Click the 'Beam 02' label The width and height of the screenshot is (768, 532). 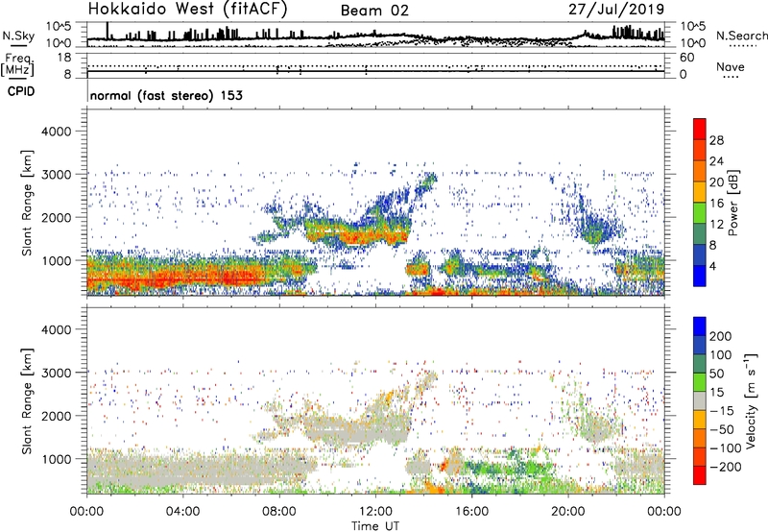(x=374, y=11)
